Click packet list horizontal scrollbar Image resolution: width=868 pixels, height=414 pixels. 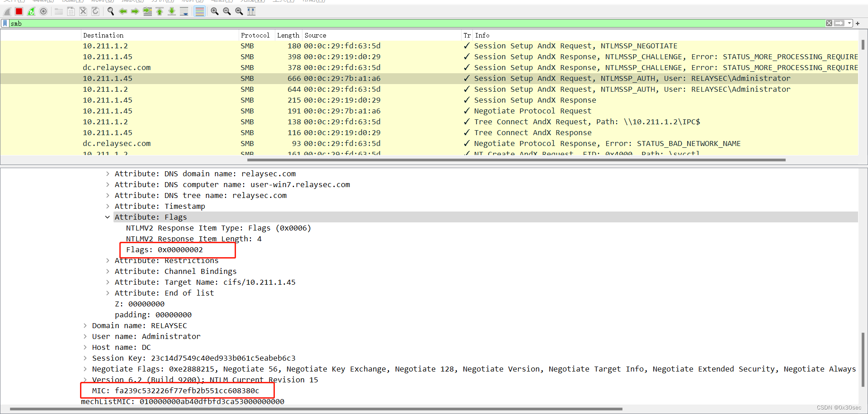[516, 160]
